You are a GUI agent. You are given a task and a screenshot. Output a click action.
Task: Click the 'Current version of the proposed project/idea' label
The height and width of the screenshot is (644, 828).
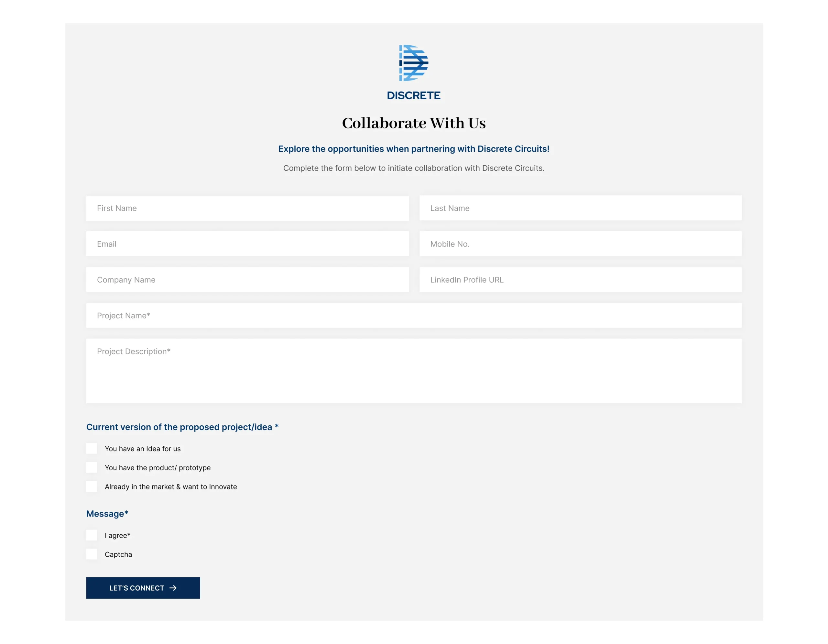[x=182, y=427]
